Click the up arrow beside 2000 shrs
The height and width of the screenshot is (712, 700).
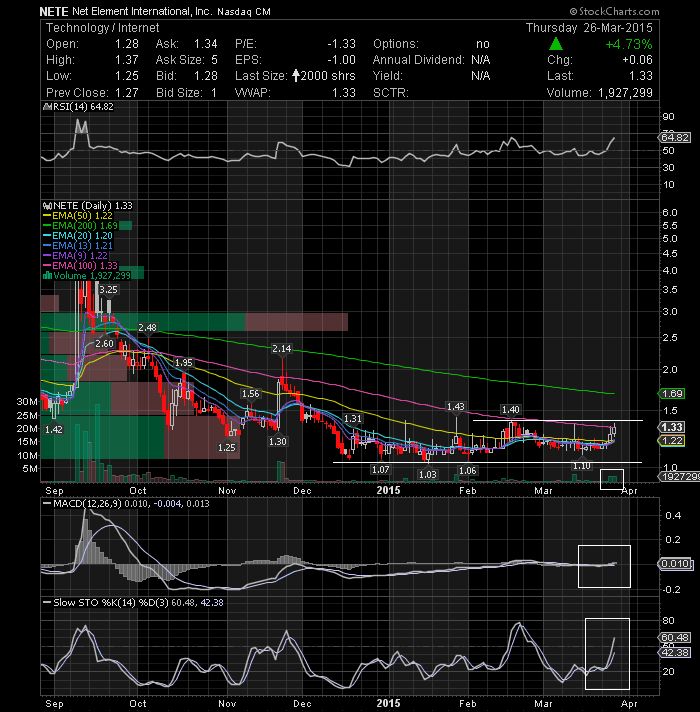click(x=296, y=75)
